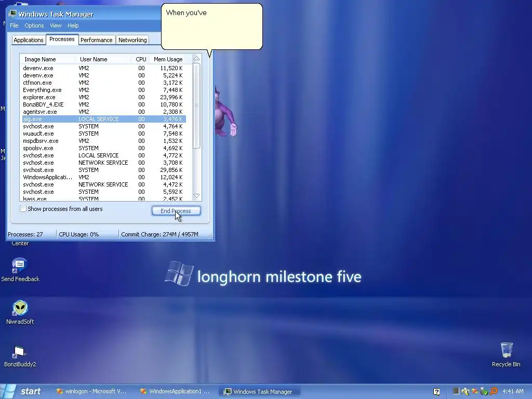Screen dimensions: 532x399
Task: Select devenv.exe using 5,224 K
Action: point(104,75)
